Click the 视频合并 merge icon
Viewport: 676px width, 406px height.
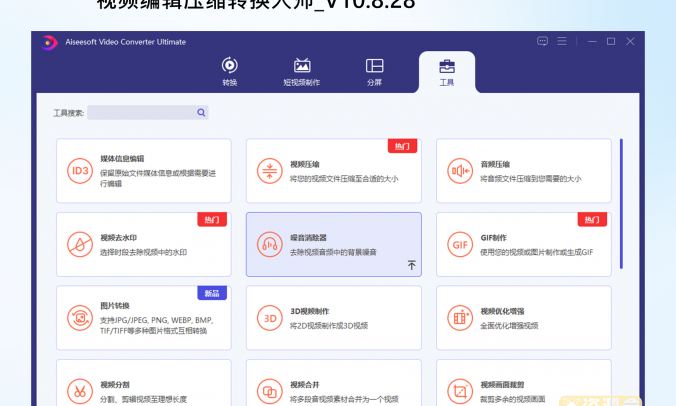(x=270, y=391)
